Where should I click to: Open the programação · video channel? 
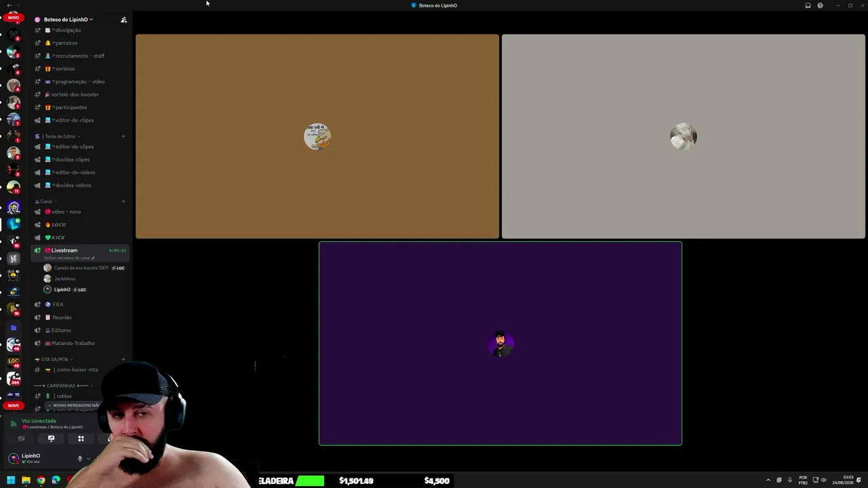[x=80, y=82]
